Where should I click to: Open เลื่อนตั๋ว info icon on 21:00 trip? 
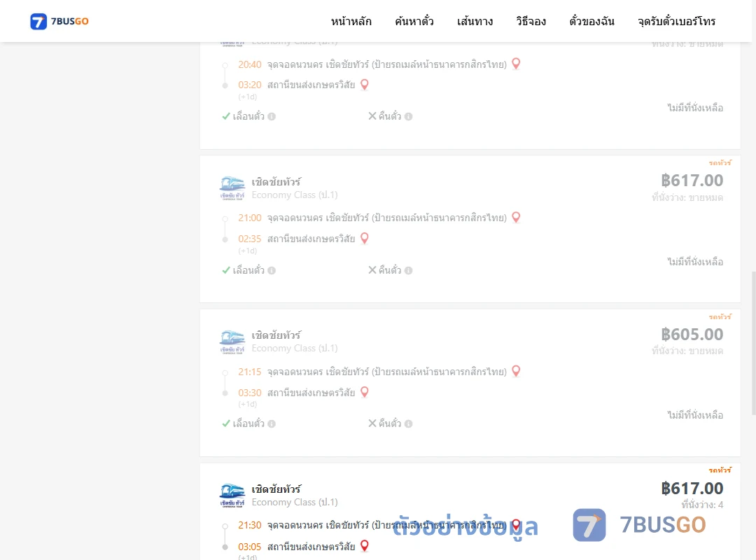point(272,271)
